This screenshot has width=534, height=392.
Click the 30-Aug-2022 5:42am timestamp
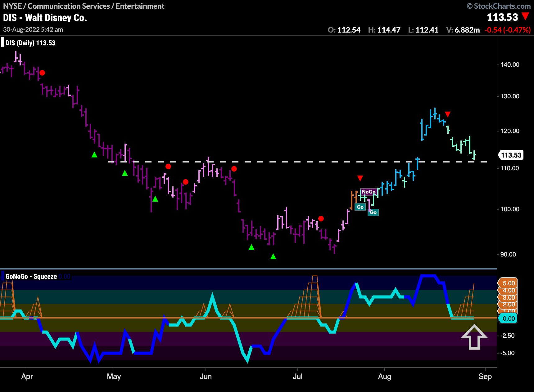[33, 29]
